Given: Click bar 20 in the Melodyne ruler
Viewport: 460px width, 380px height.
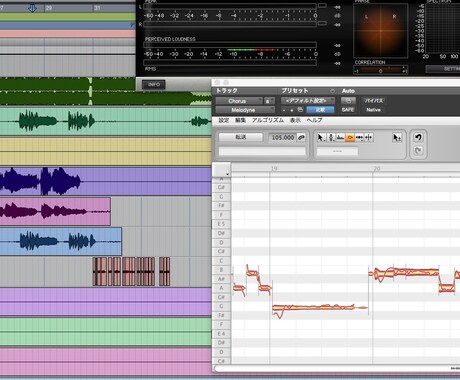Looking at the screenshot, I should click(377, 169).
